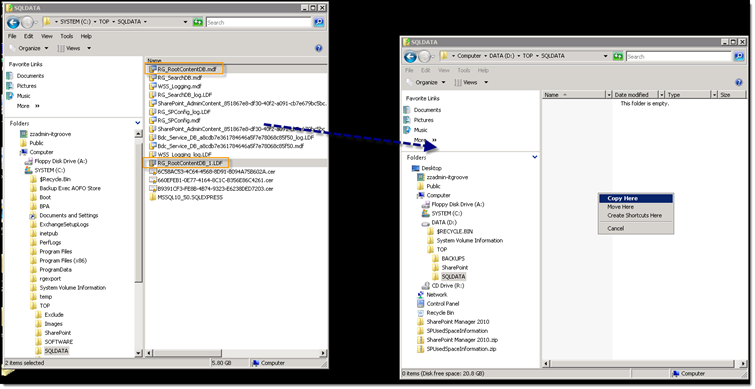Open Date modified column dropdown in right window
The width and height of the screenshot is (755, 389).
(x=662, y=95)
